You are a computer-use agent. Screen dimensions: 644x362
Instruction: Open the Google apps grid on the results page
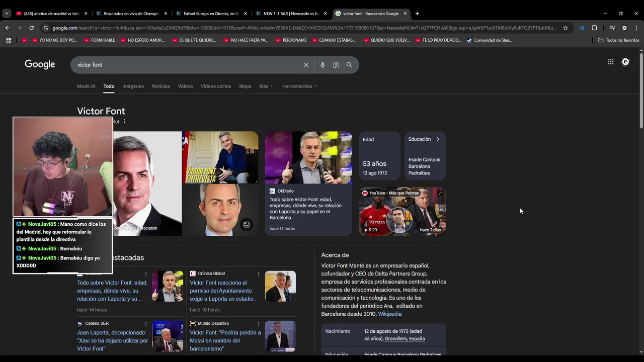tap(611, 62)
